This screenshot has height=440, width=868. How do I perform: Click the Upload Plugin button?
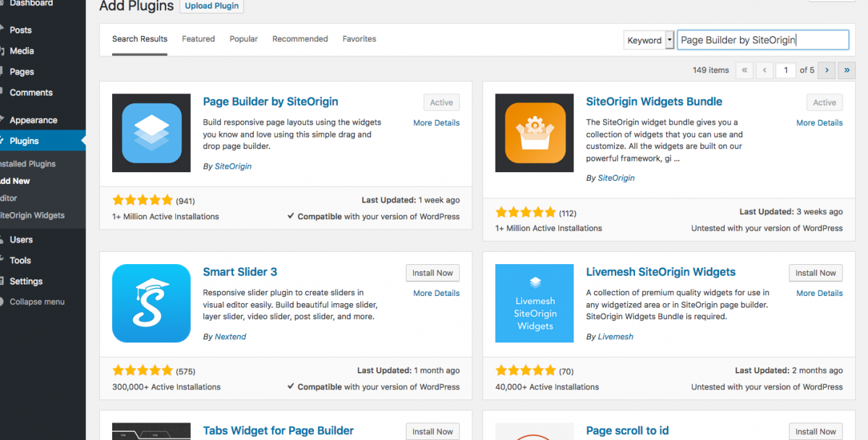[x=212, y=6]
